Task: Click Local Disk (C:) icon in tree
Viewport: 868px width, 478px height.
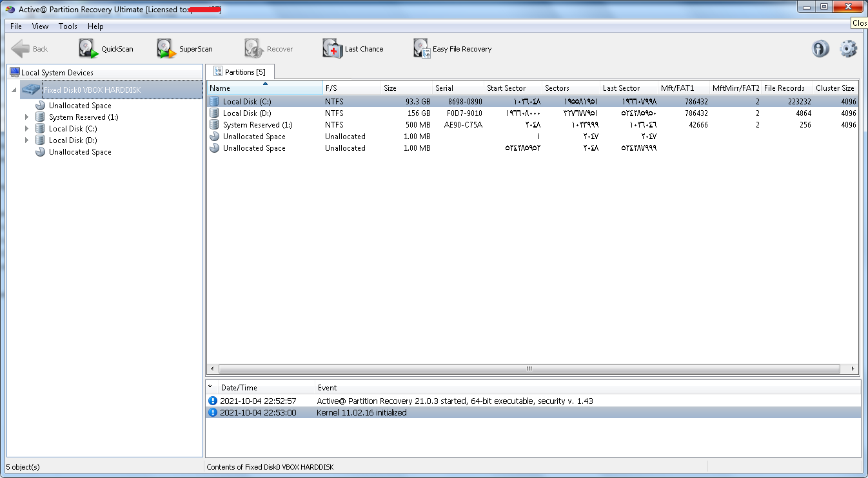Action: pos(40,129)
